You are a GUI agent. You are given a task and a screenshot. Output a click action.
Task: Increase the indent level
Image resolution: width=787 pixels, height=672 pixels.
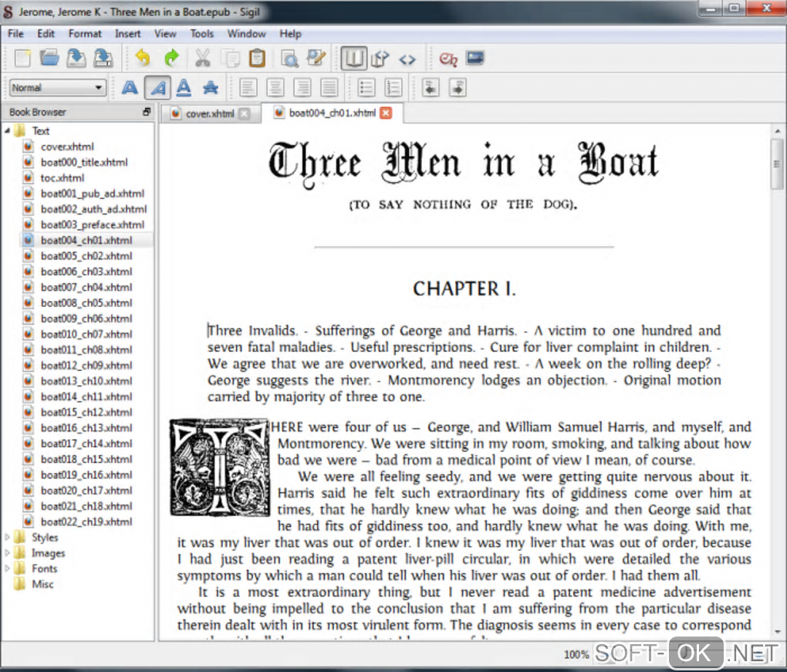(x=458, y=88)
